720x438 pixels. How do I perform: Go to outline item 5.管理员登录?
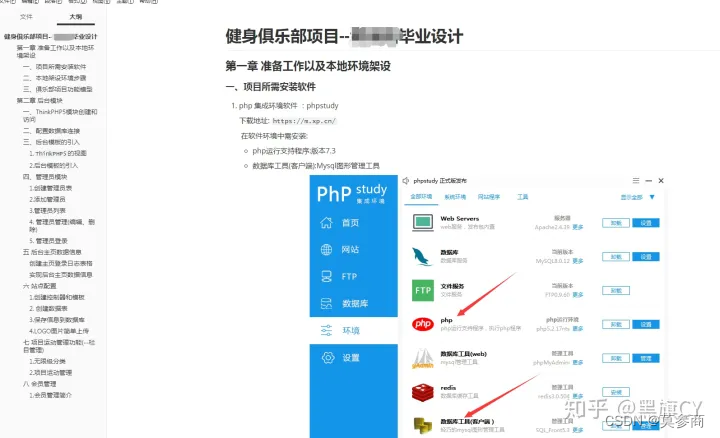[x=48, y=241]
